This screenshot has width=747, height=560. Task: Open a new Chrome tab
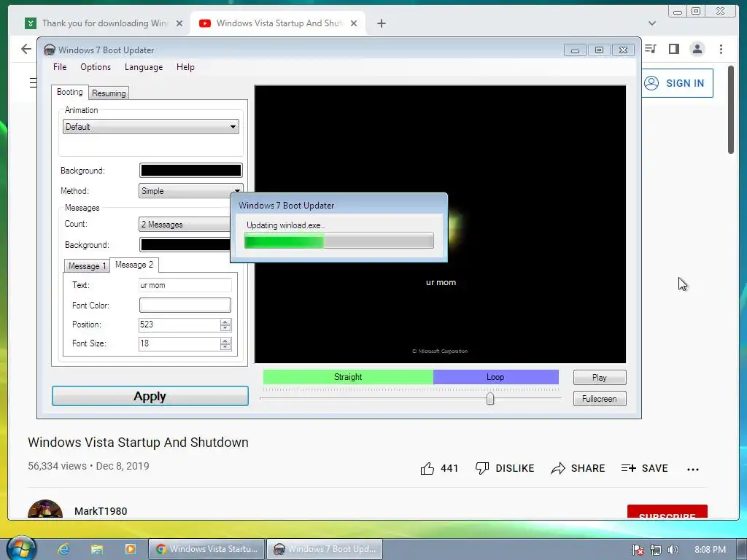point(381,23)
